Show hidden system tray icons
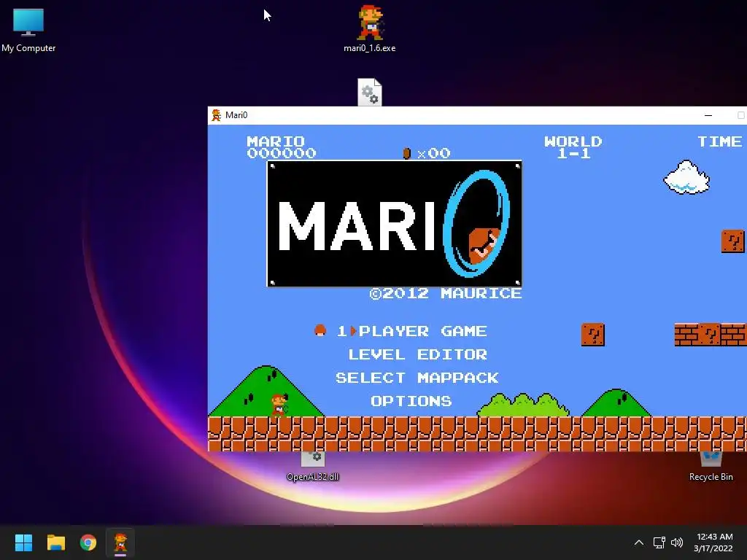The height and width of the screenshot is (560, 747). click(x=639, y=542)
